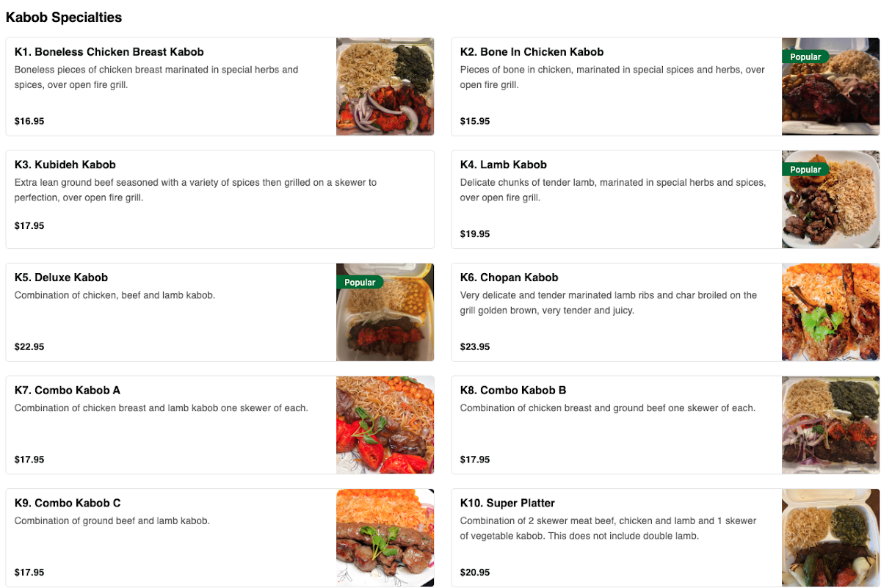Select the Kubideh Kabob description text
Screen dimensions: 881x588
click(195, 190)
